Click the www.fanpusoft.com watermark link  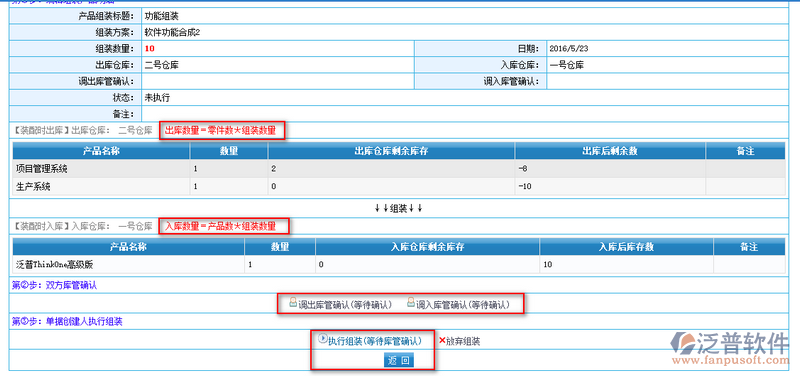(x=731, y=360)
